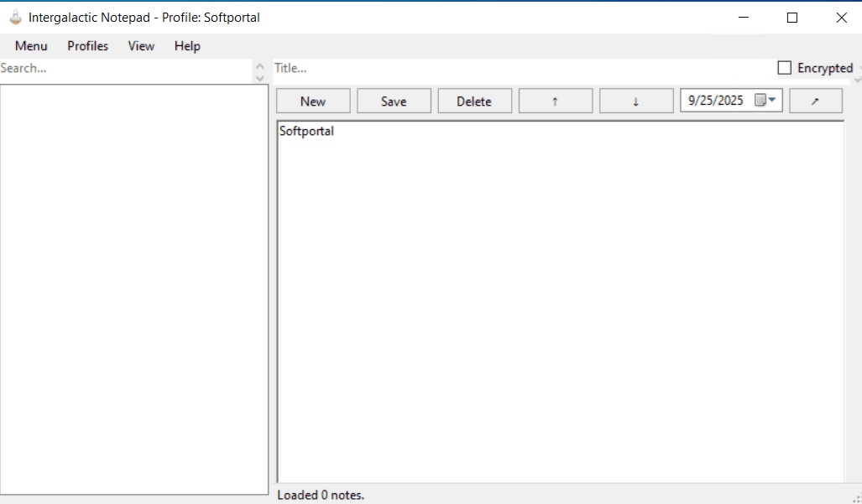Image resolution: width=862 pixels, height=504 pixels.
Task: Open the Menu menu
Action: coord(31,46)
